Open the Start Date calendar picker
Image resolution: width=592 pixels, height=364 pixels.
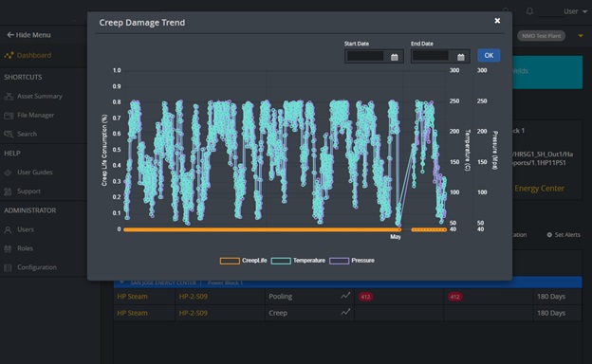pyautogui.click(x=394, y=57)
